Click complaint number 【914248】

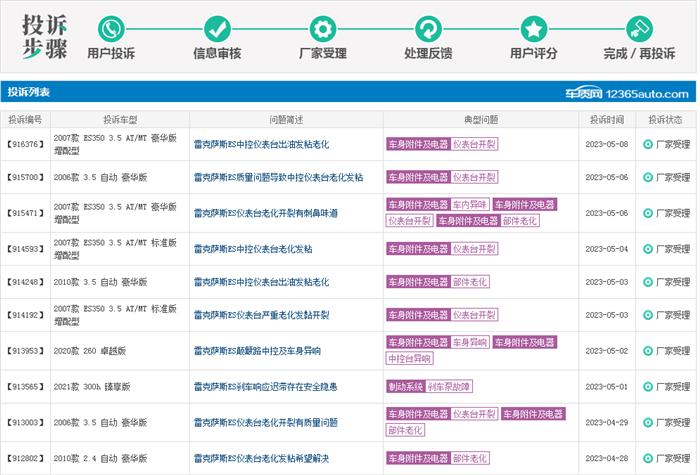25,282
